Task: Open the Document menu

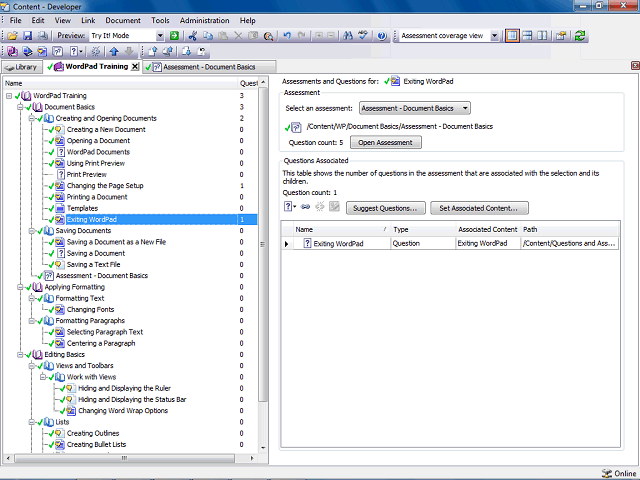Action: pyautogui.click(x=123, y=20)
